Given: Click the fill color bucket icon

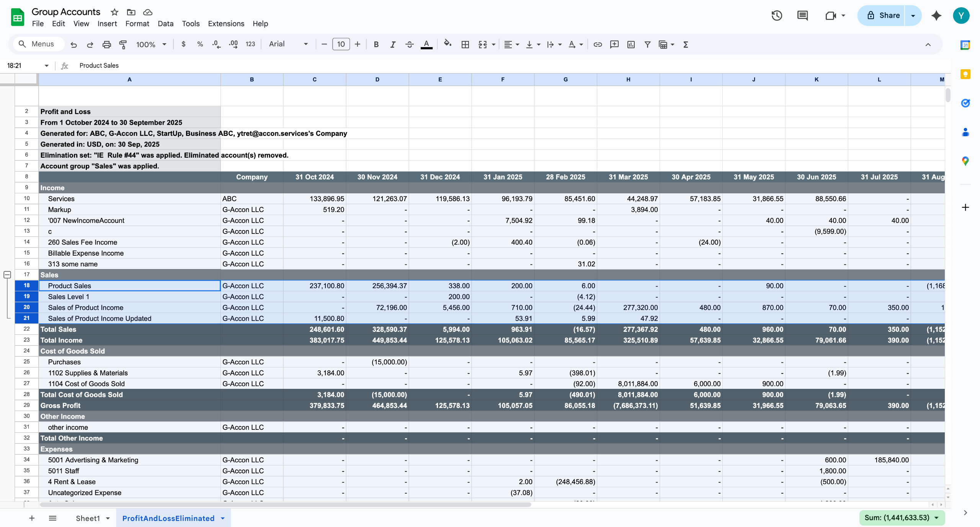Looking at the screenshot, I should 447,44.
